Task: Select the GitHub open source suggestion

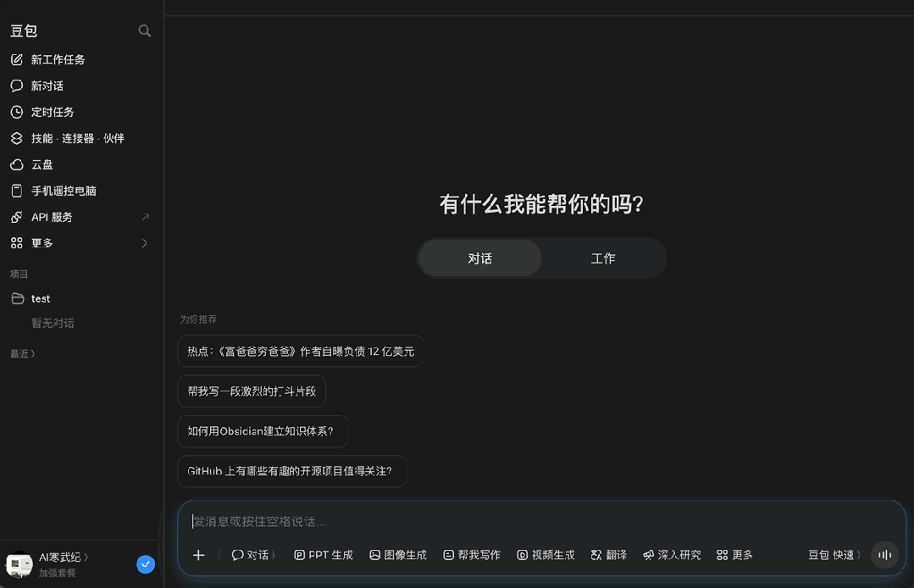Action: tap(291, 471)
